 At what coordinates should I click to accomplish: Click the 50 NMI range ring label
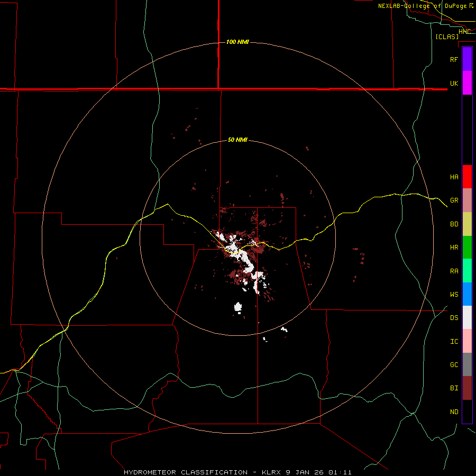coord(237,140)
